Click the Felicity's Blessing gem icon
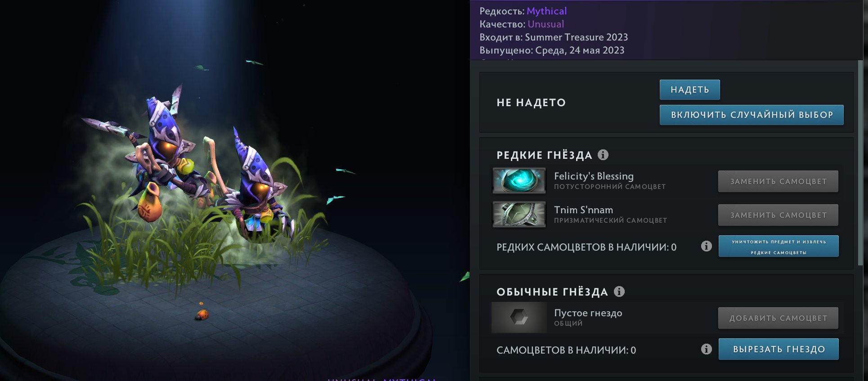868x381 pixels. [519, 181]
